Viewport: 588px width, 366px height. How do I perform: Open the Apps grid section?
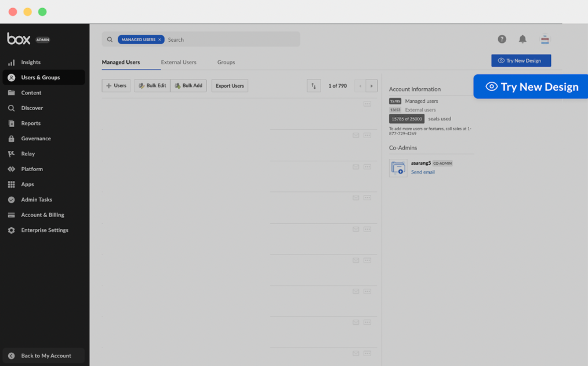click(x=27, y=184)
